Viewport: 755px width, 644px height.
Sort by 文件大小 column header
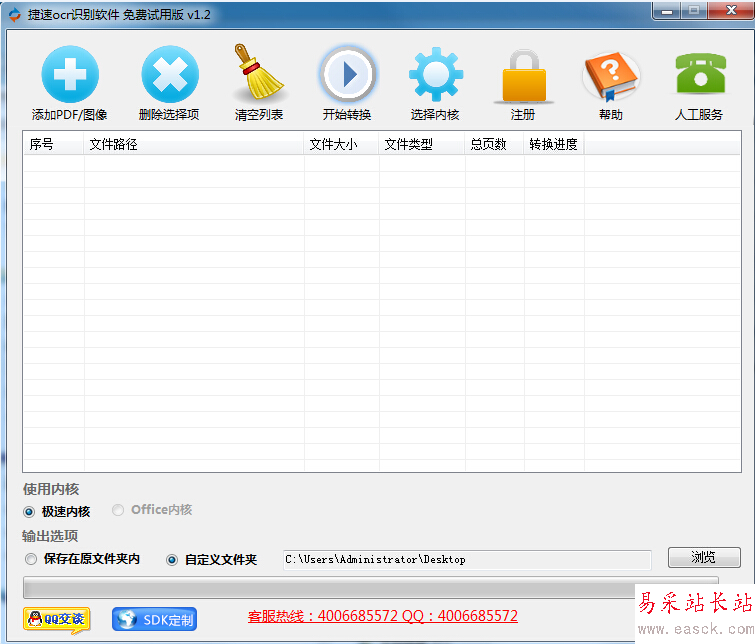(342, 144)
